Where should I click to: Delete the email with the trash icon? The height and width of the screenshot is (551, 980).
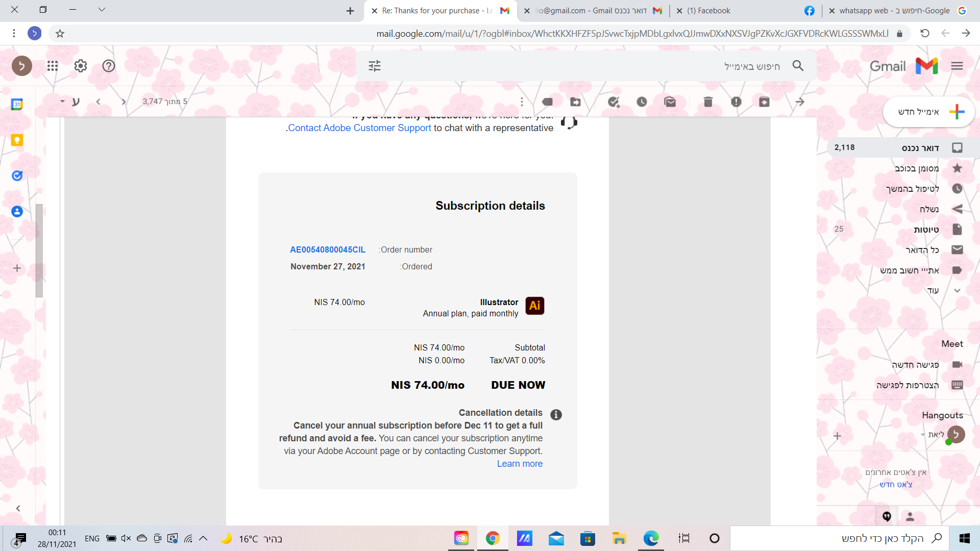coord(708,102)
